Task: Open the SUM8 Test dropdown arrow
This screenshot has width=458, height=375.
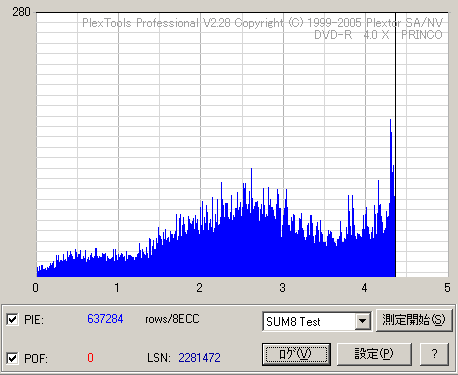Action: click(x=362, y=321)
